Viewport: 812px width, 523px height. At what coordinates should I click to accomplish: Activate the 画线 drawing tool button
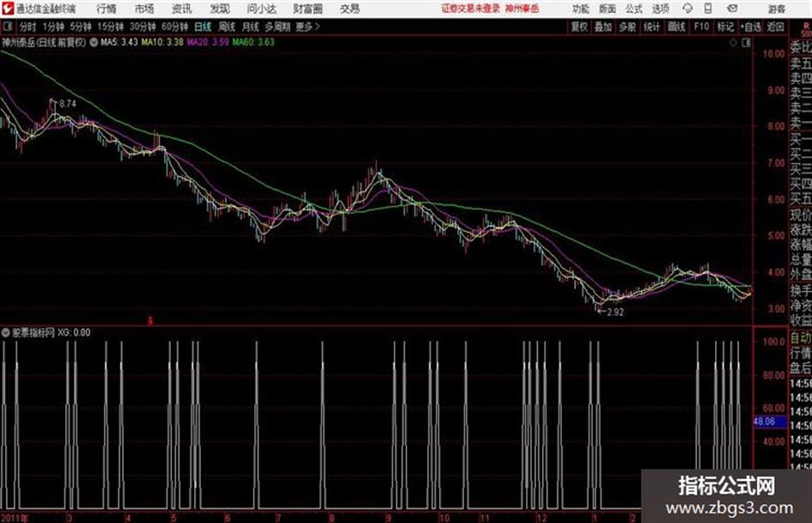676,27
